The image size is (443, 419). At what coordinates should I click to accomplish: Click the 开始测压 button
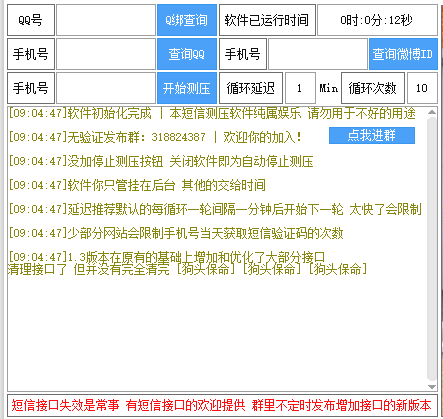tap(187, 88)
